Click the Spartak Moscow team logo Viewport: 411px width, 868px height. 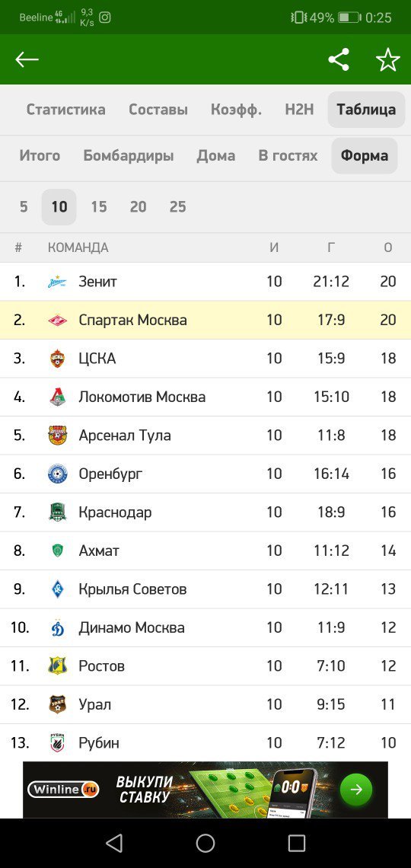click(x=58, y=320)
